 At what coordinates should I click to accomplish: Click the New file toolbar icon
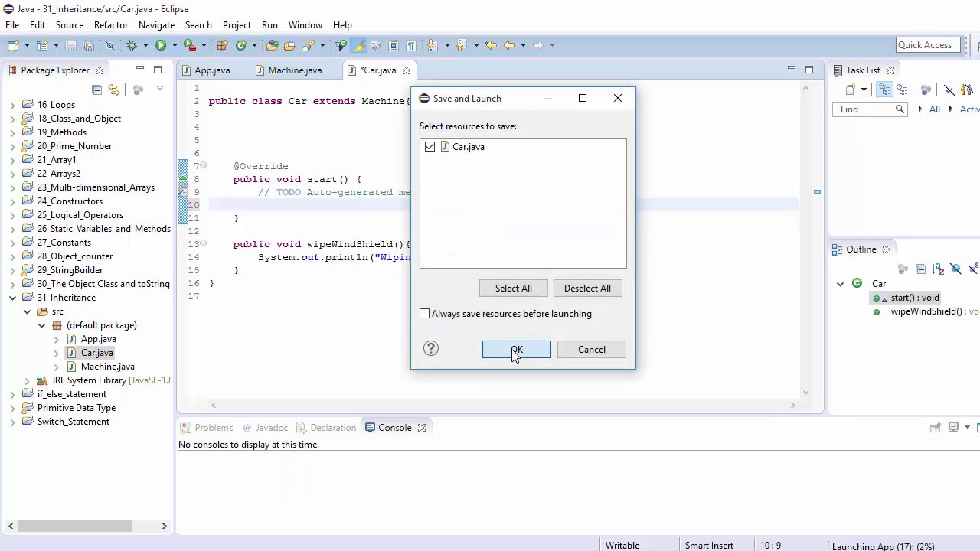point(13,45)
